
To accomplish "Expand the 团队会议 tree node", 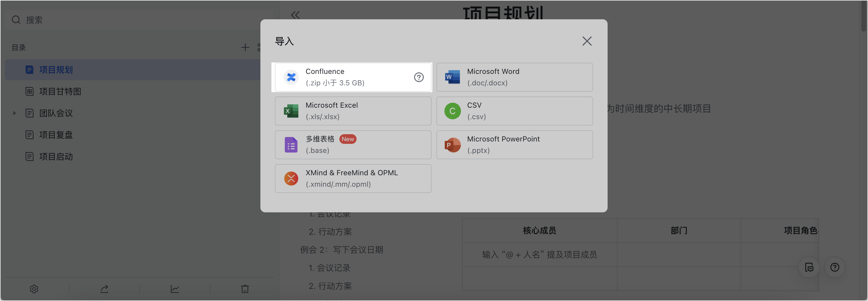I will click(x=14, y=113).
